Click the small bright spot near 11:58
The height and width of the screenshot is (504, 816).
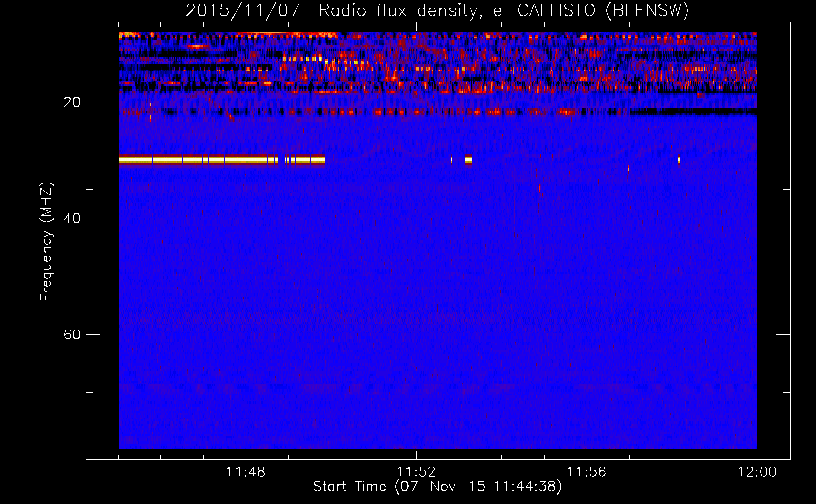tap(679, 160)
